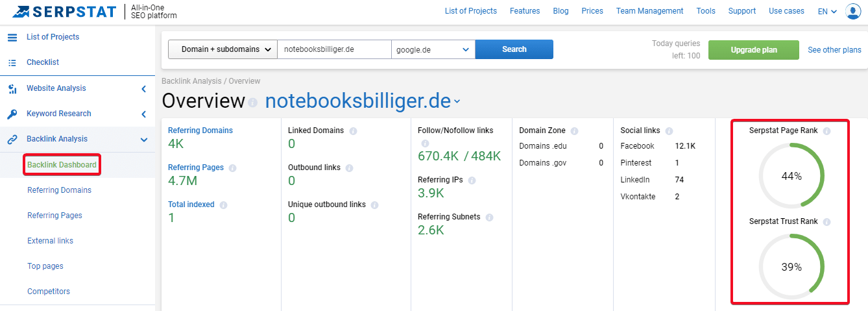Select Competitors in sidebar

coord(49,292)
